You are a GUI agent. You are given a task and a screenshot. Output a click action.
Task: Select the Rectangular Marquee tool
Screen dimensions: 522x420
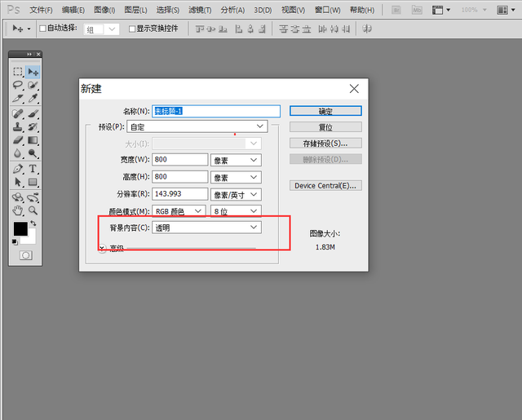point(18,72)
